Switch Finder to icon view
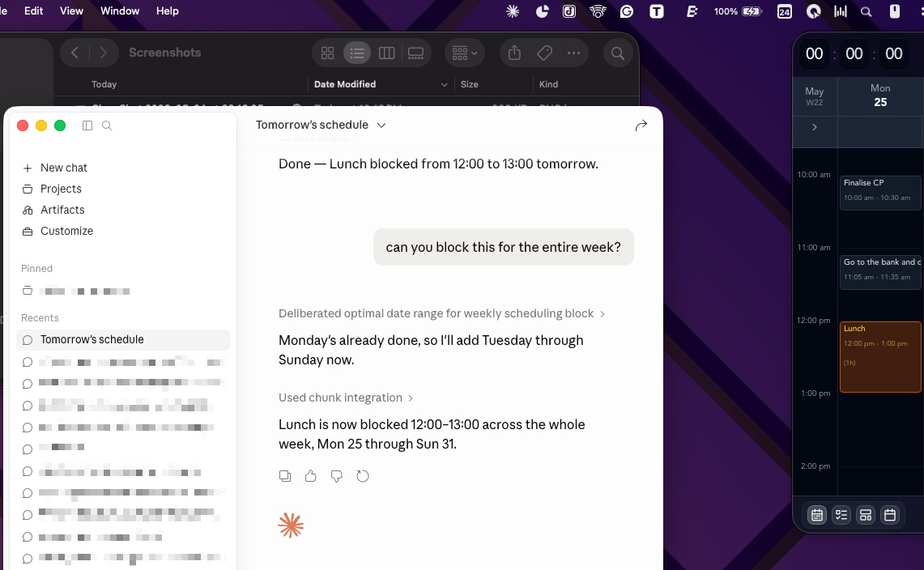 (328, 53)
